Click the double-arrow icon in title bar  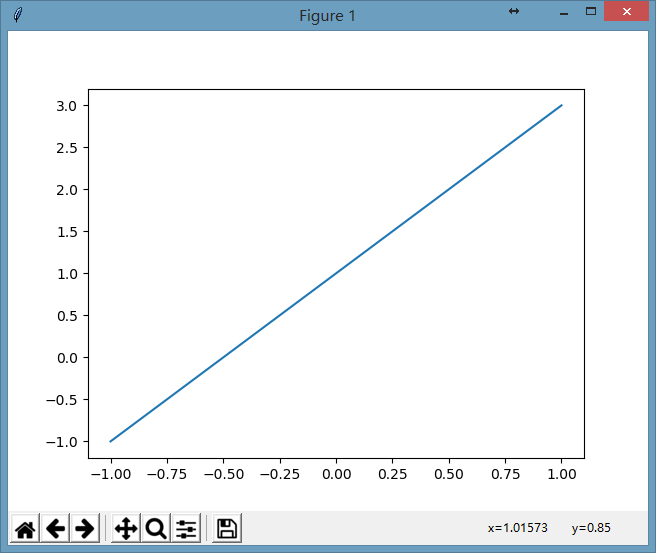coord(514,11)
